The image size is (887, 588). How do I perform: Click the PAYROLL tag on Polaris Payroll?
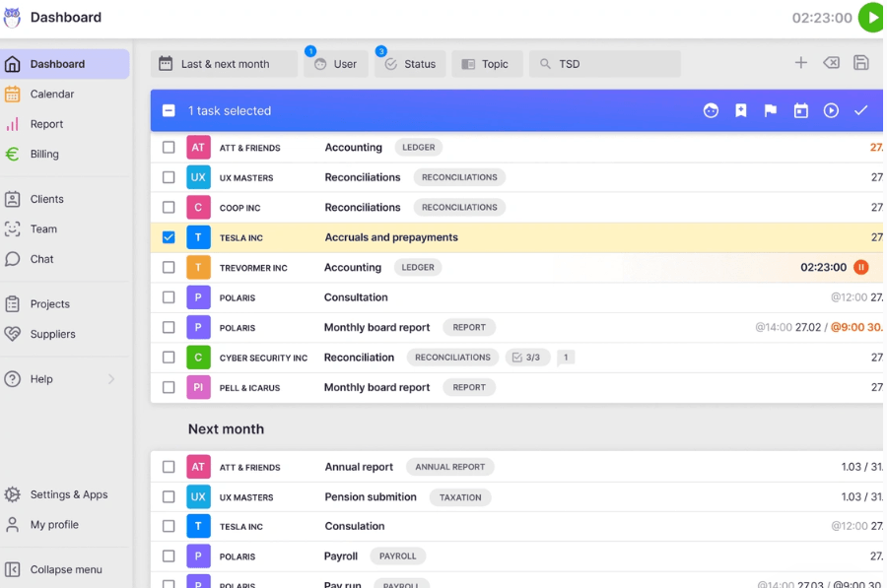click(398, 556)
